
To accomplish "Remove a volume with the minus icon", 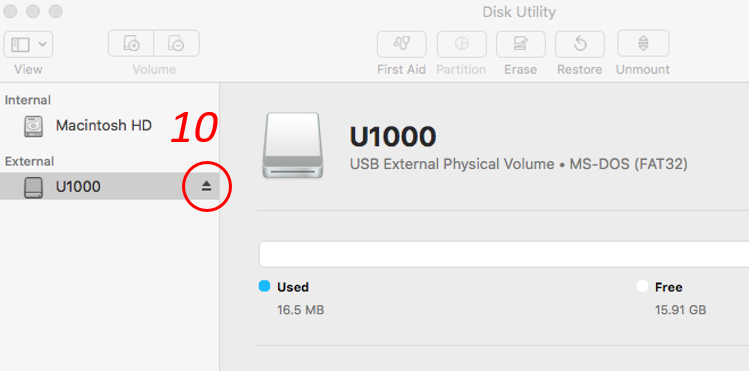I will pyautogui.click(x=176, y=43).
